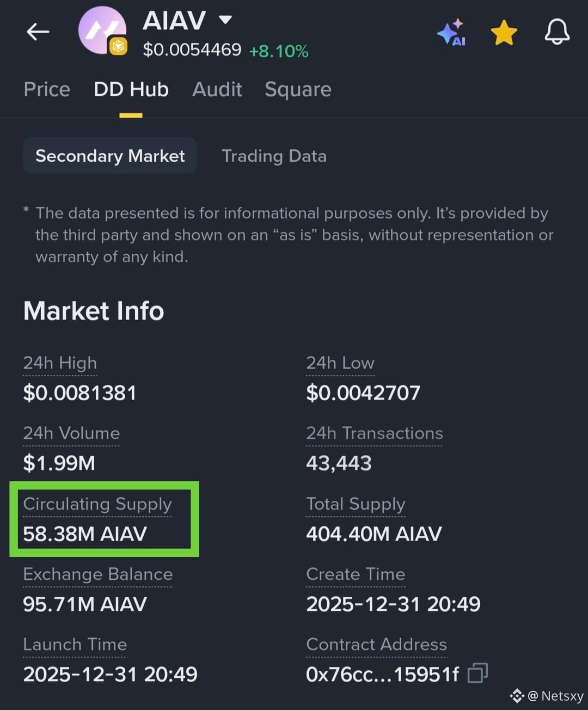Viewport: 588px width, 710px height.
Task: Tap the Exchange Balance label
Action: (x=98, y=574)
